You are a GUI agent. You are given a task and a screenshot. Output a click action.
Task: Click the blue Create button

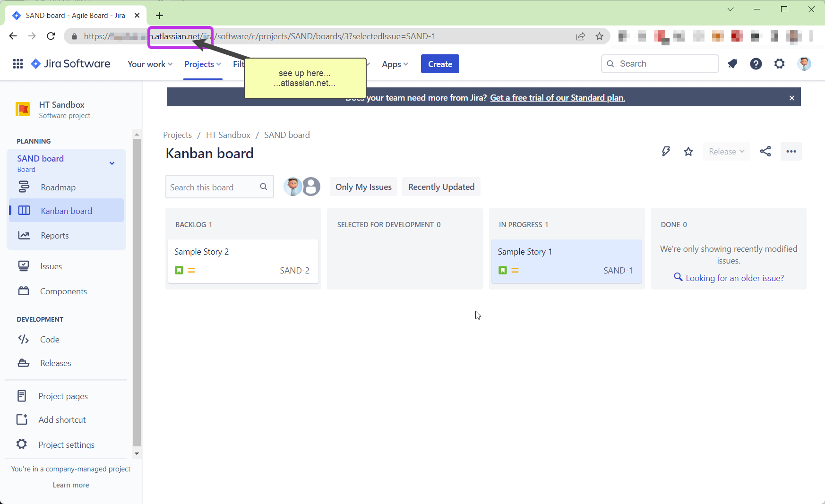point(440,64)
